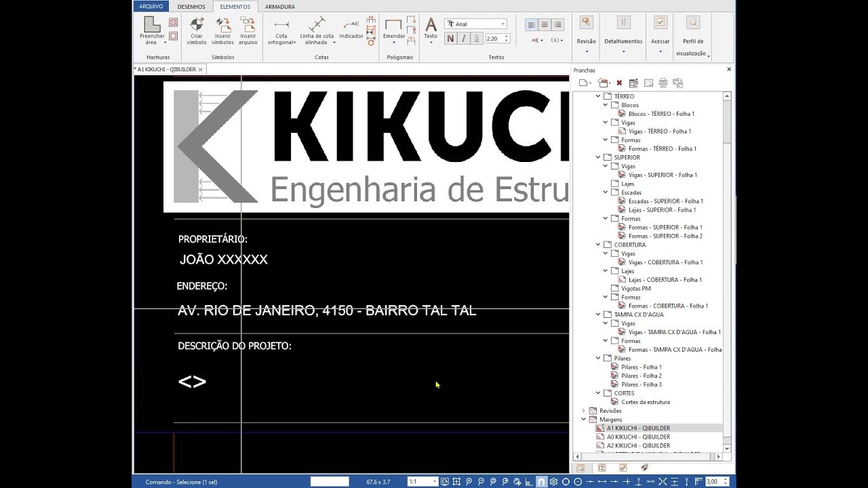The width and height of the screenshot is (868, 488).
Task: Set text alignment to left
Action: coord(531,24)
